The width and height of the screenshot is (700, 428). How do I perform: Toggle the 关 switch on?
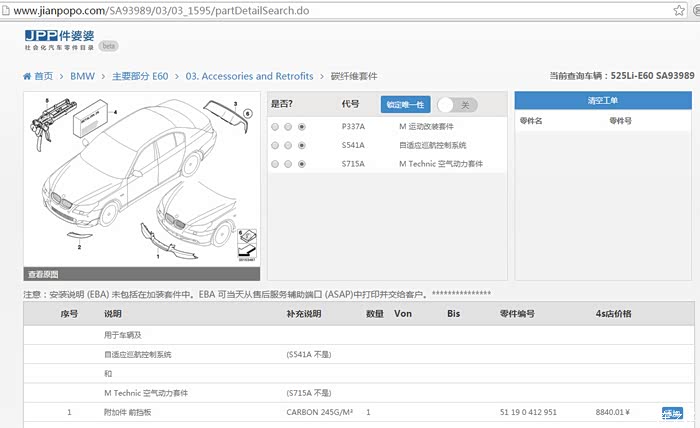point(456,104)
